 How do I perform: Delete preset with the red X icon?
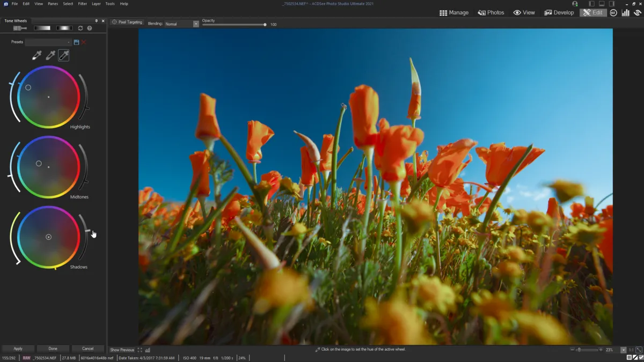pos(83,42)
